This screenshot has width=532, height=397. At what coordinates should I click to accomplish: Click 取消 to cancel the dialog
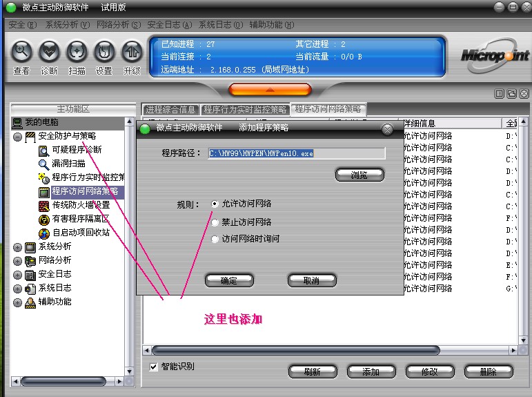pyautogui.click(x=312, y=281)
